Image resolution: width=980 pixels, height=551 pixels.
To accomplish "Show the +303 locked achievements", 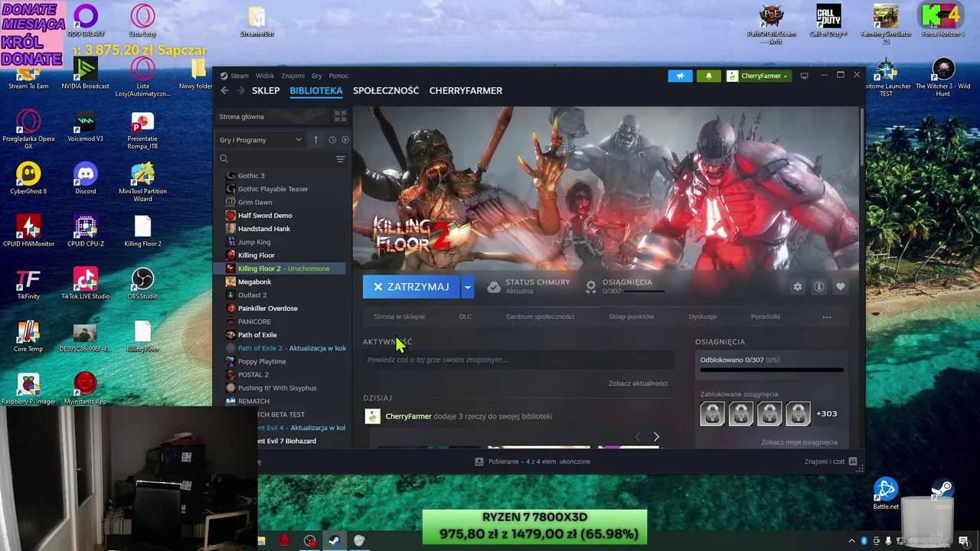I will [x=826, y=413].
